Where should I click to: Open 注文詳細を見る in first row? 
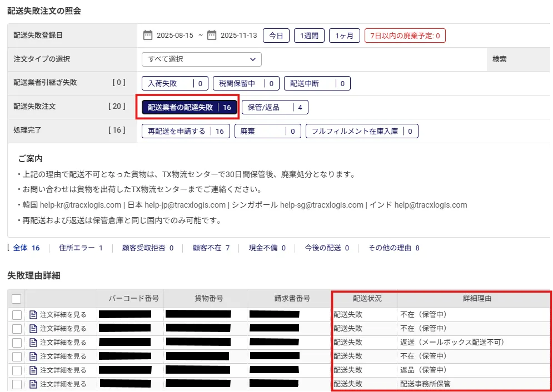[63, 314]
